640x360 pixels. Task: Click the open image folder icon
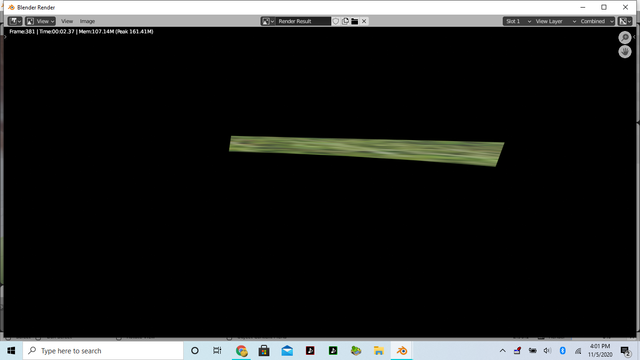[x=355, y=21]
